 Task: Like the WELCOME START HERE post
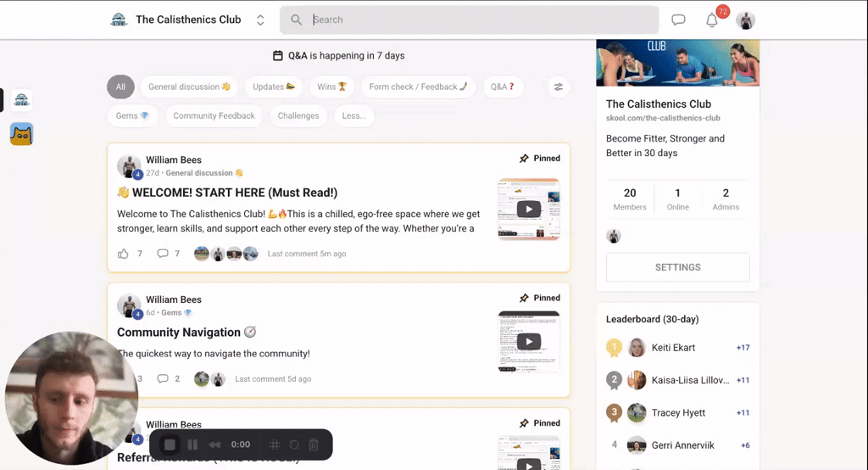click(123, 254)
